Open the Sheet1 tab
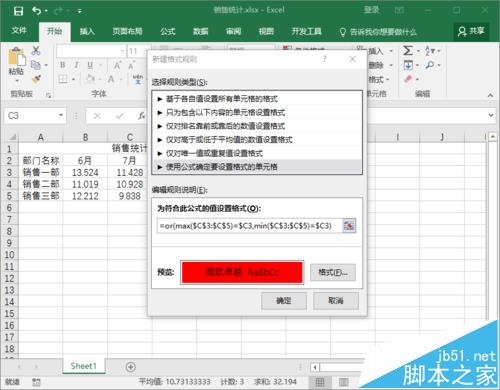The image size is (500, 390). [x=84, y=366]
